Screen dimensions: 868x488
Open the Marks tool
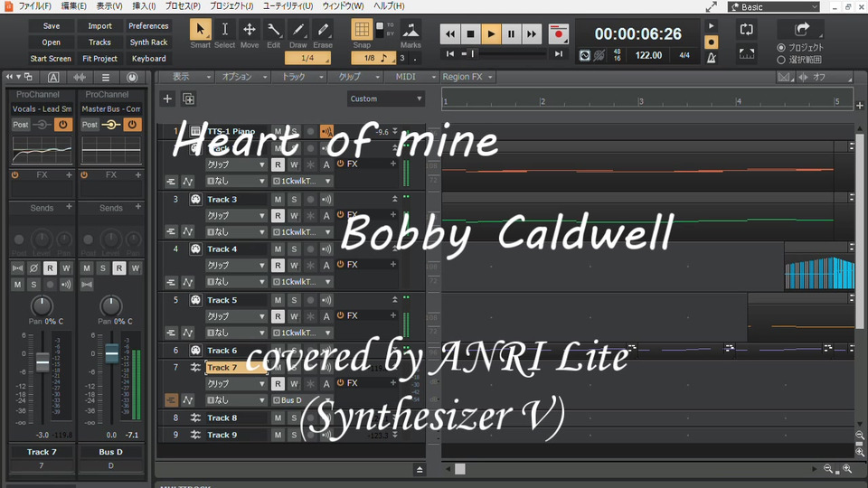pyautogui.click(x=410, y=29)
